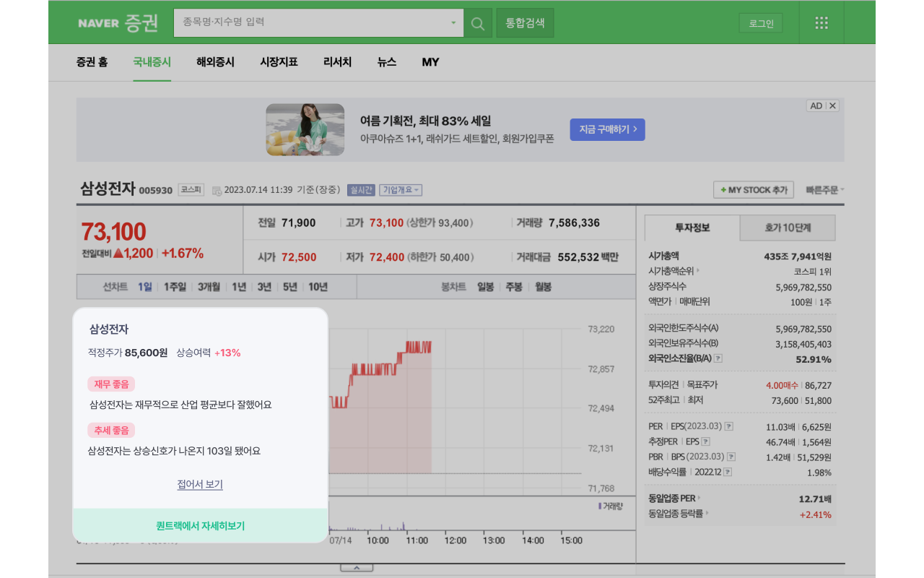Click the 거래량 value 7,586,336
This screenshot has height=578, width=924.
tap(574, 223)
